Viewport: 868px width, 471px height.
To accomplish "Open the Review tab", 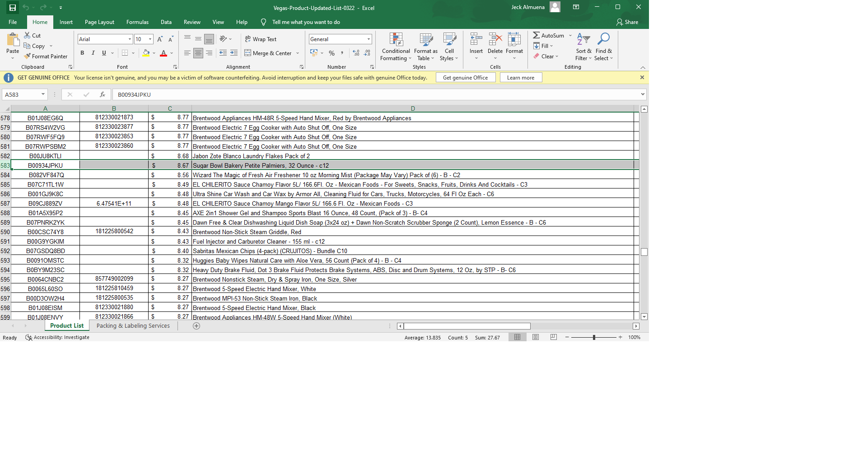I will point(192,22).
